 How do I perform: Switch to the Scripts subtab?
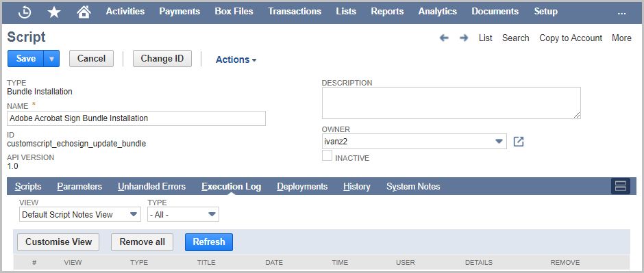point(28,187)
